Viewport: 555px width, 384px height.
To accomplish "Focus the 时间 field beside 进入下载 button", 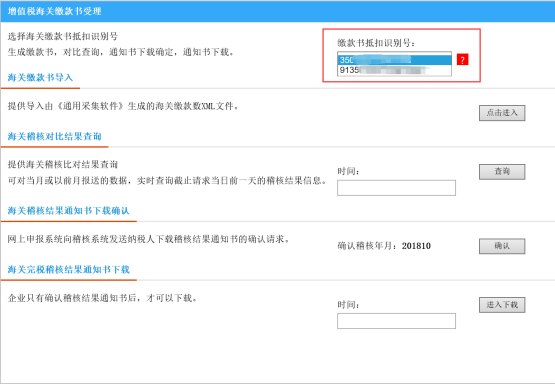I will [x=396, y=321].
